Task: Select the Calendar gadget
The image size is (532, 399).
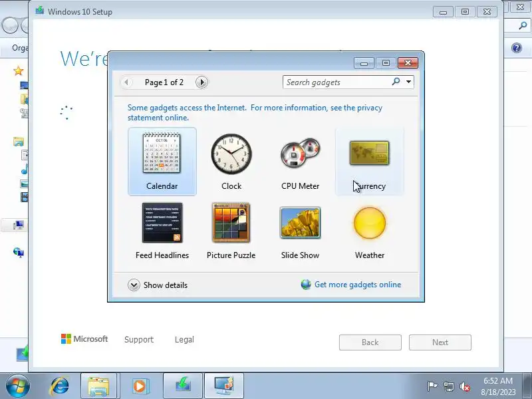Action: pyautogui.click(x=162, y=161)
